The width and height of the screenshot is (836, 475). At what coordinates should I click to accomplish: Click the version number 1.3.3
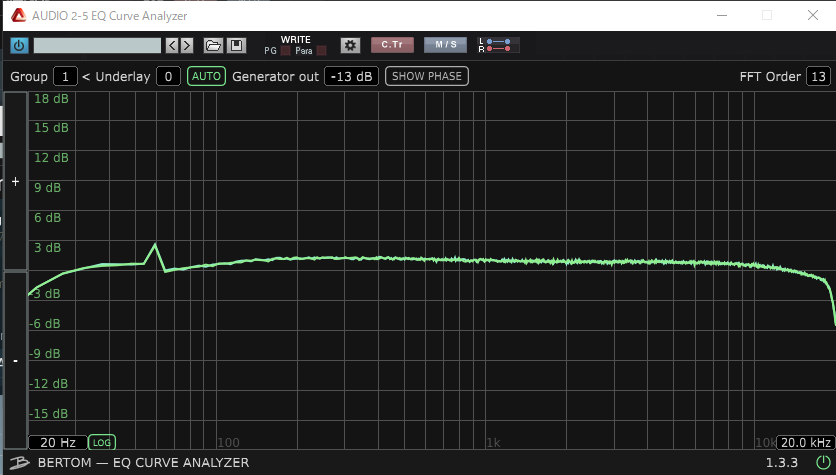(782, 462)
